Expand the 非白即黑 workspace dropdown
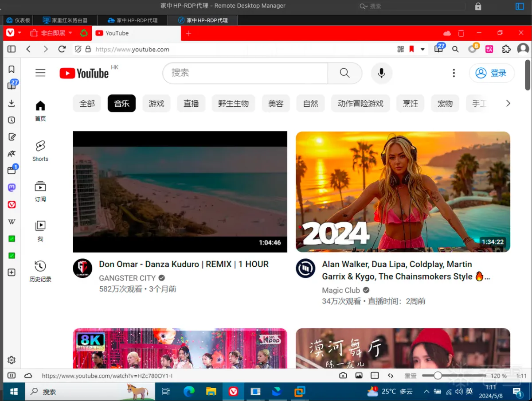532x401 pixels. pos(70,33)
